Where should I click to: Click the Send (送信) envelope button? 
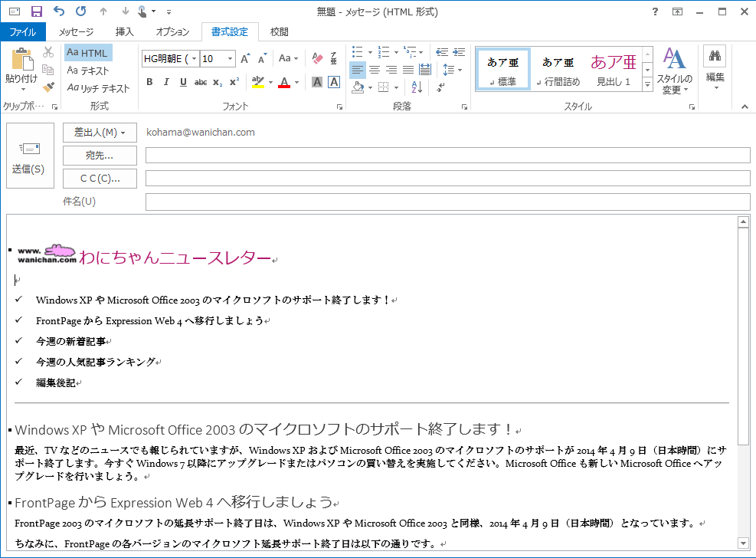pos(30,156)
